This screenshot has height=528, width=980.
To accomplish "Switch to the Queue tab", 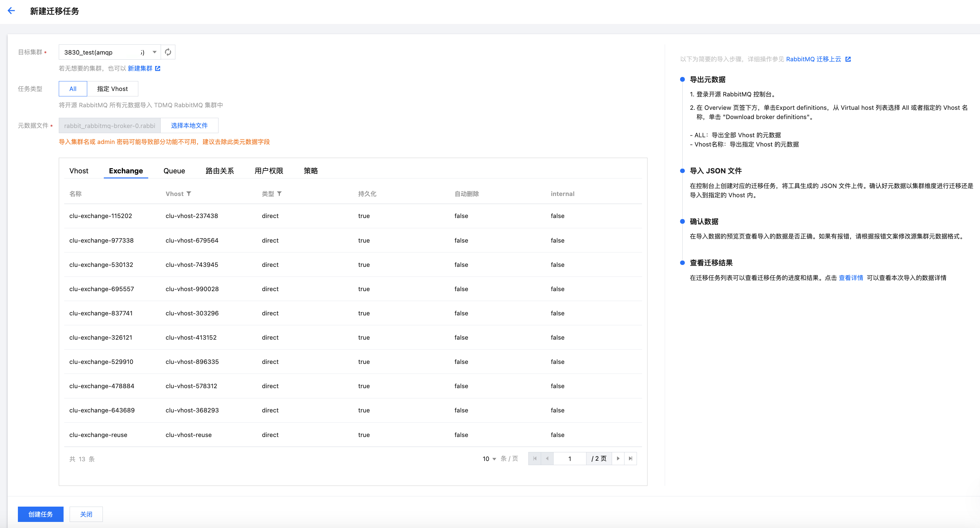I will pyautogui.click(x=174, y=171).
